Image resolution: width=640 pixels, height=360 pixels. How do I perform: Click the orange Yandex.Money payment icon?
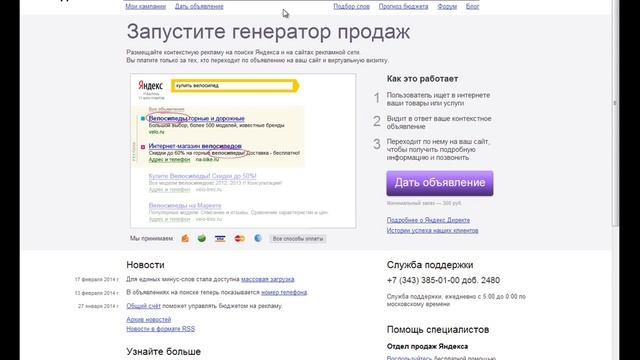click(x=185, y=238)
